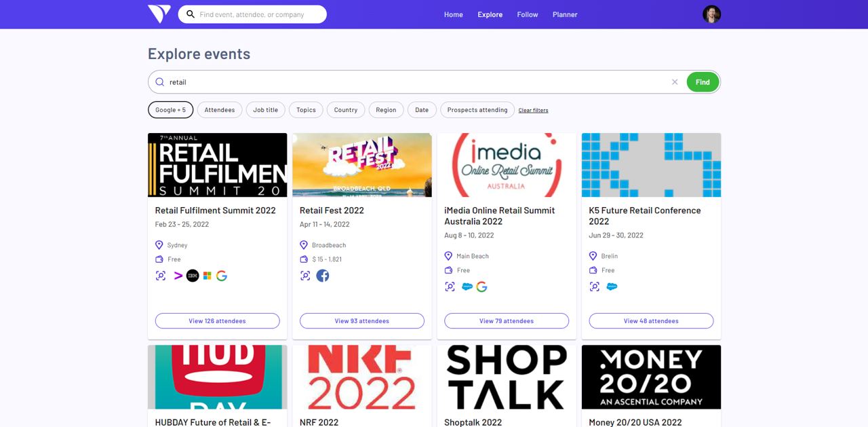Click the wallet icon on iMedia Online Retail card

click(448, 270)
